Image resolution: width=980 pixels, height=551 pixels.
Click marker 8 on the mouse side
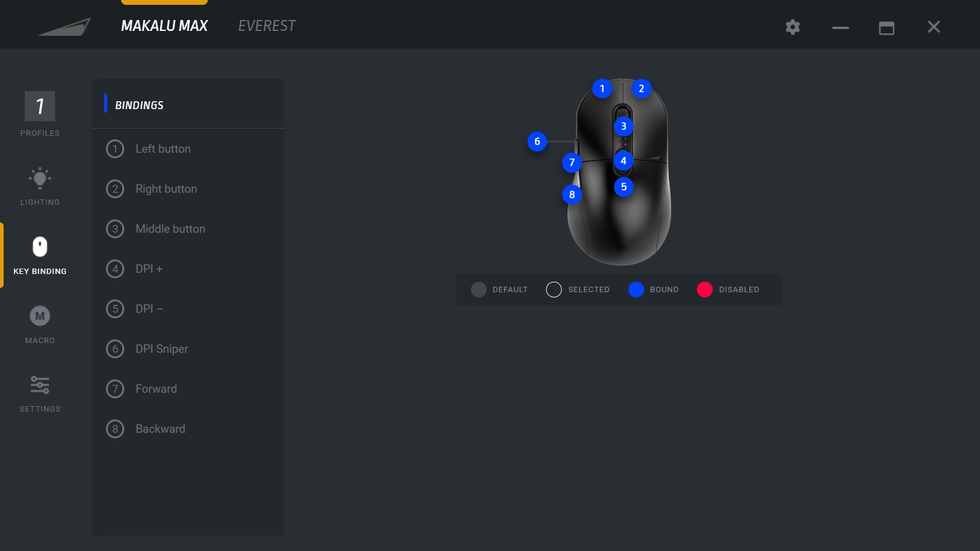572,195
